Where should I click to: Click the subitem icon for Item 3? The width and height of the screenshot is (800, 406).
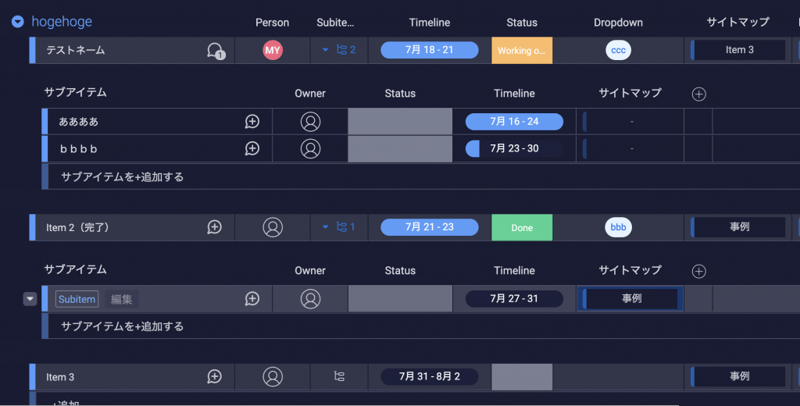[339, 377]
